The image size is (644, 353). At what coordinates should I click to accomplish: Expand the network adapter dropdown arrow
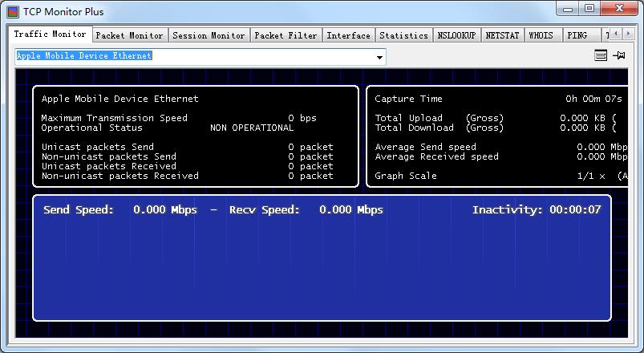coord(379,58)
